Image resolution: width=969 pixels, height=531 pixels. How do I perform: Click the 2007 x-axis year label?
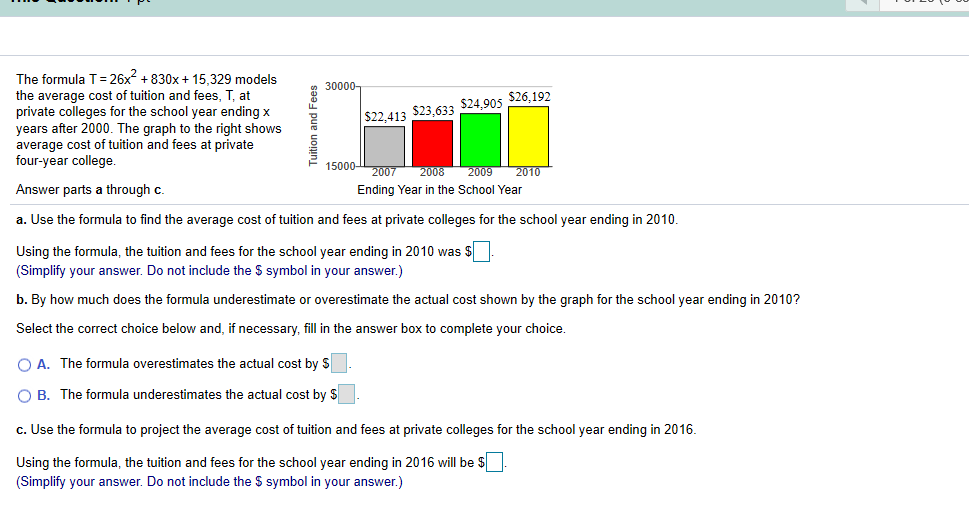click(x=384, y=172)
